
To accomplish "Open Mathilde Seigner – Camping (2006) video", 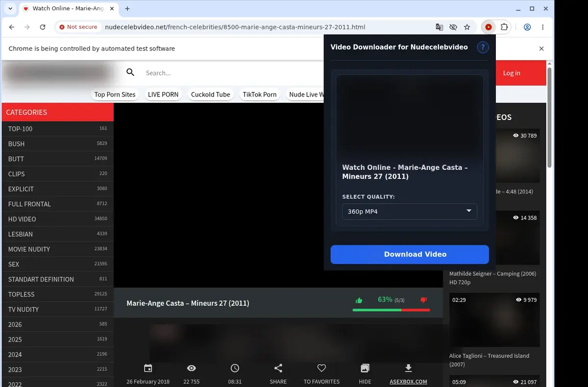I will tap(492, 278).
